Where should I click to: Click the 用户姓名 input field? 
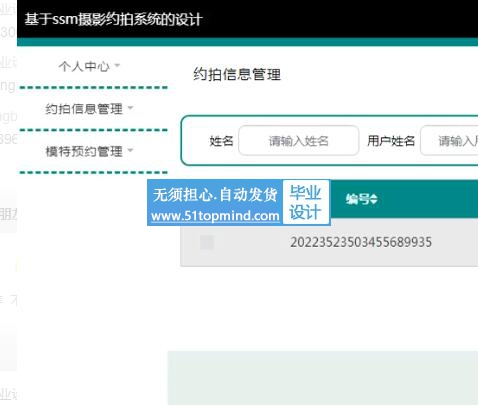pyautogui.click(x=449, y=141)
